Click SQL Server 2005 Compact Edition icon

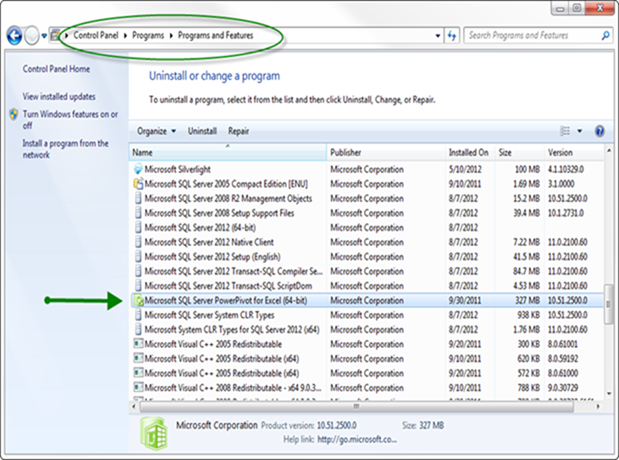(x=138, y=184)
